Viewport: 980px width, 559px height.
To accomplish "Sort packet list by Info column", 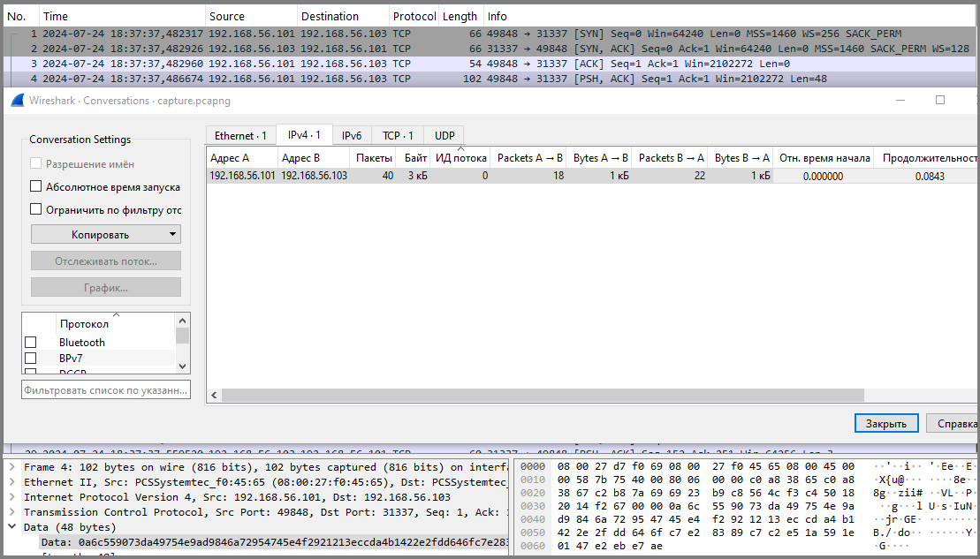I will pos(730,16).
